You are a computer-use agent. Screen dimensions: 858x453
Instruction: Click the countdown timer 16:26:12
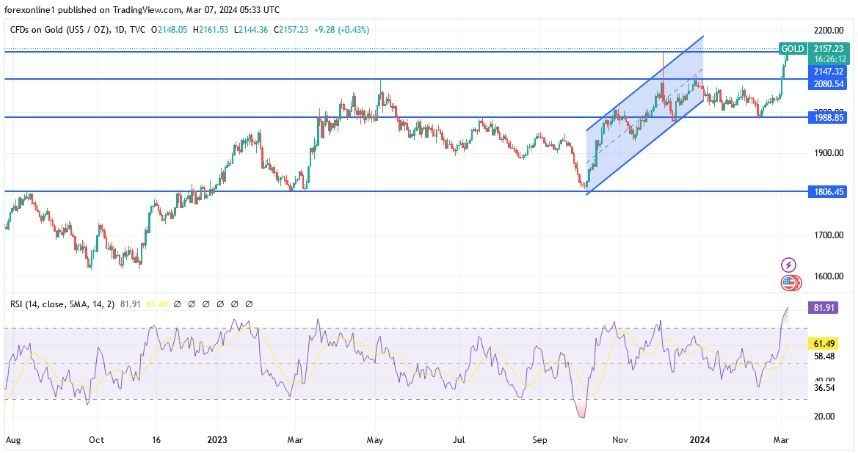click(831, 59)
